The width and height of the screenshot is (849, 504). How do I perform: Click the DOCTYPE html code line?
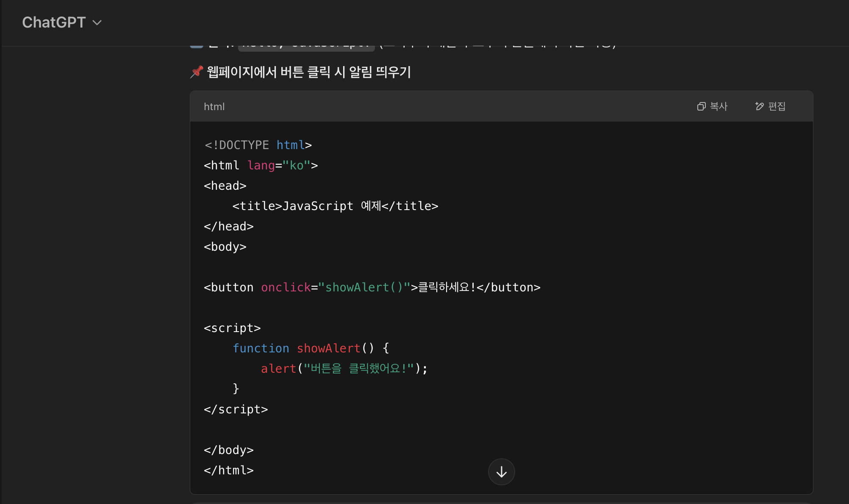click(258, 145)
